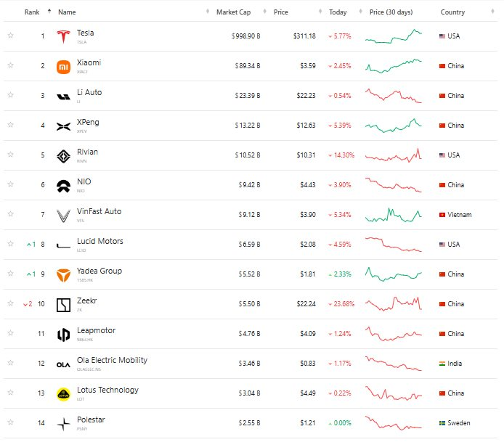
Task: Click the Leapmotor logo icon
Action: [x=64, y=335]
